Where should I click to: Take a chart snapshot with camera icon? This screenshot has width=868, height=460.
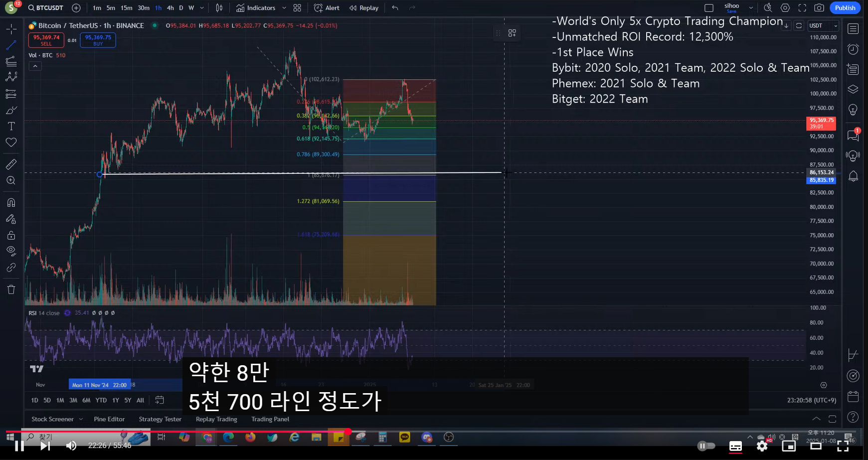819,8
